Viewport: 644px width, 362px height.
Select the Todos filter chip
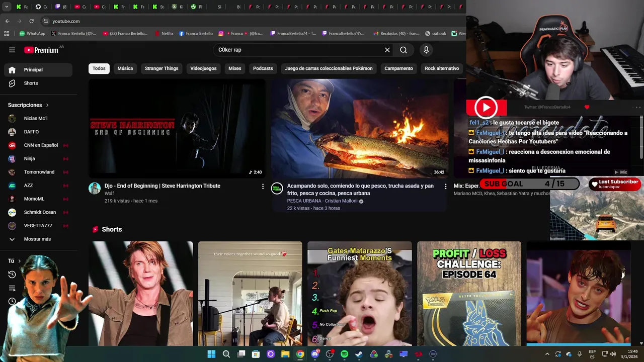click(99, 68)
